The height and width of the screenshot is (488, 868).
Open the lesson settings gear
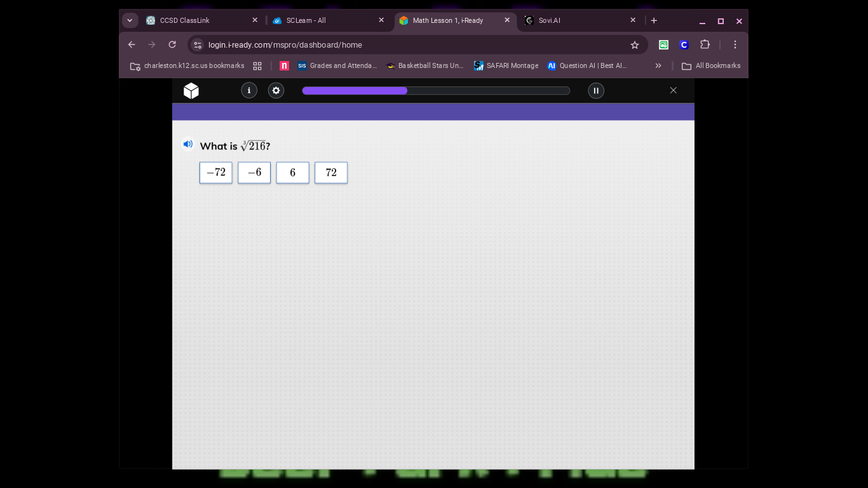(276, 91)
